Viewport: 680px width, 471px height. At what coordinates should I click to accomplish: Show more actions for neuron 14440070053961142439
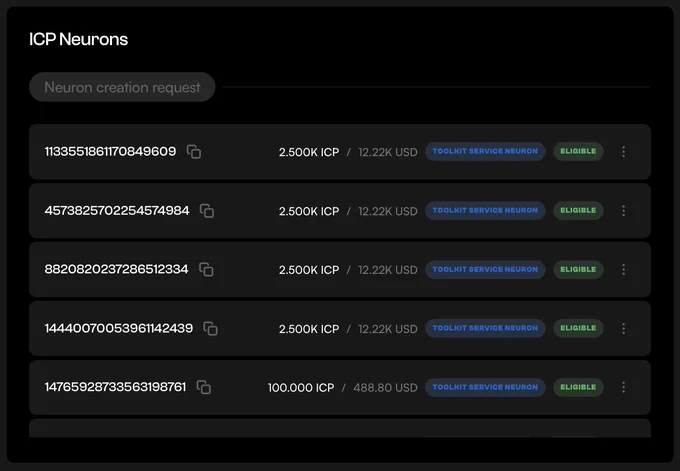point(623,328)
